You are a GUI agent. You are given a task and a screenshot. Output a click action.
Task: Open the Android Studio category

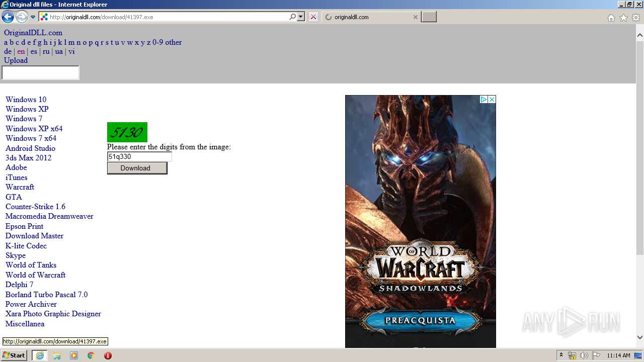[30, 148]
